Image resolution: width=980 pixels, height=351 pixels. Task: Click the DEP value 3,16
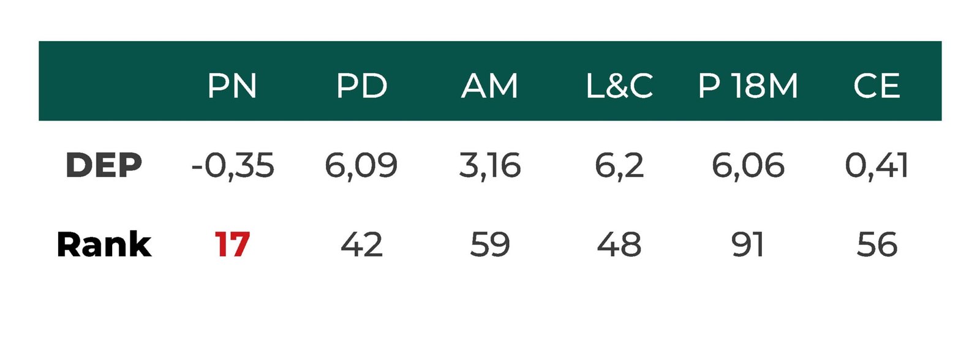490,165
